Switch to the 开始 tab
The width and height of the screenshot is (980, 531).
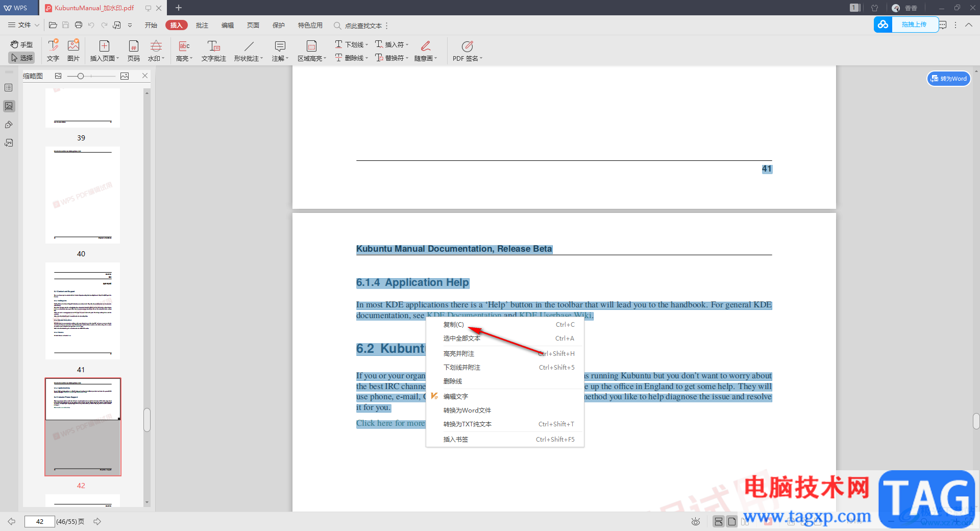(x=151, y=25)
